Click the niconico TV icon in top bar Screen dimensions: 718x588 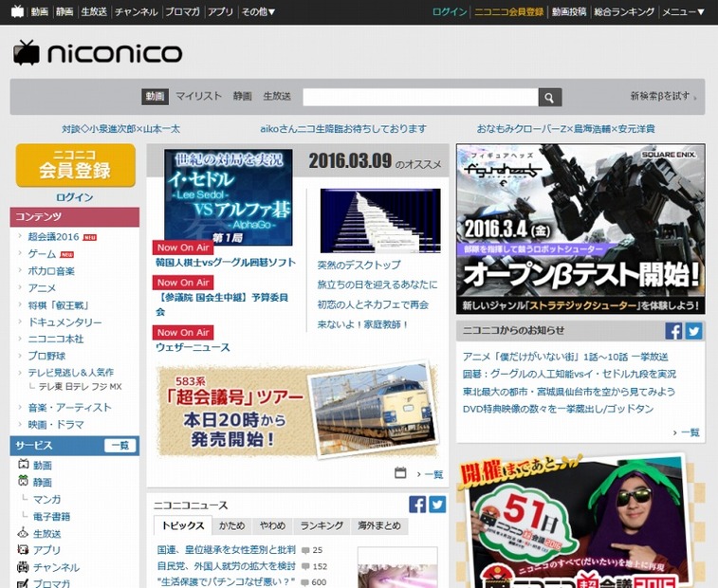click(17, 11)
